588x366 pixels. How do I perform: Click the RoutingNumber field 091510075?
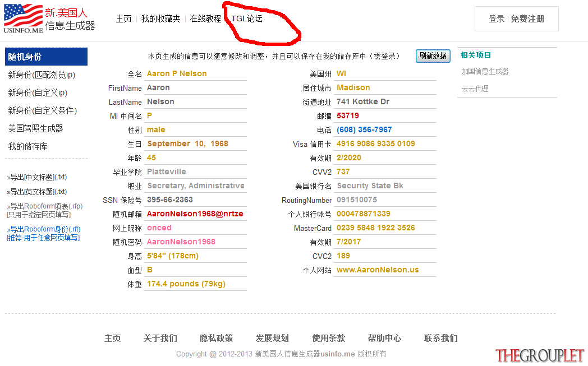(385, 200)
